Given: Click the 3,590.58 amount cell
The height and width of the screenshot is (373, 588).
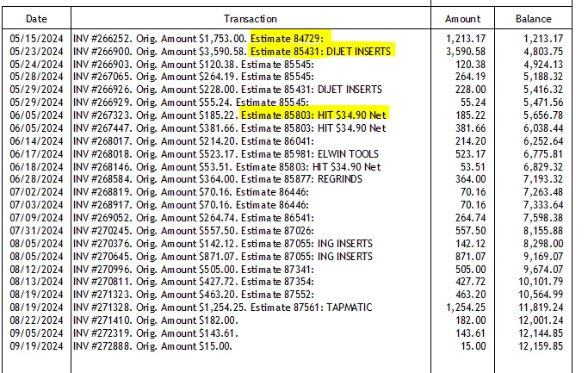Looking at the screenshot, I should pos(466,52).
